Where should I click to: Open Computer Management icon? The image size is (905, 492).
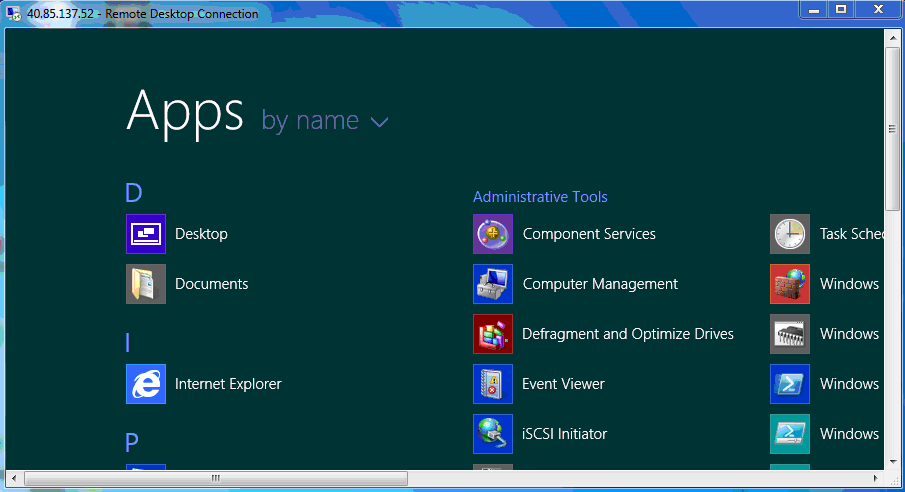point(493,284)
